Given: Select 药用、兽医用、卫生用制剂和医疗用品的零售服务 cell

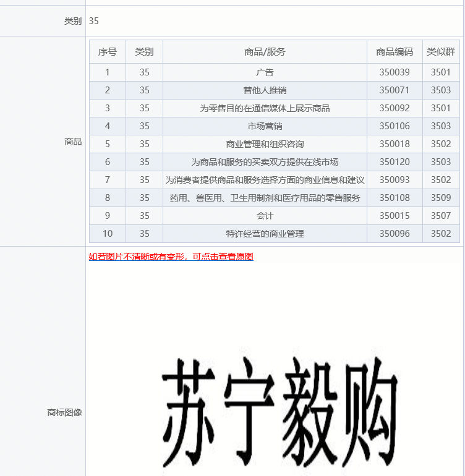Looking at the screenshot, I should [x=265, y=198].
